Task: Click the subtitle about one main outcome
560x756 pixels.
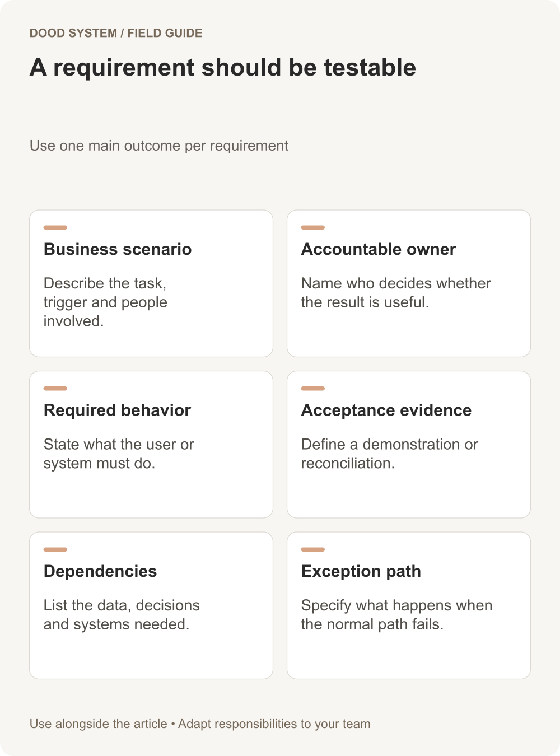Action: pos(159,146)
